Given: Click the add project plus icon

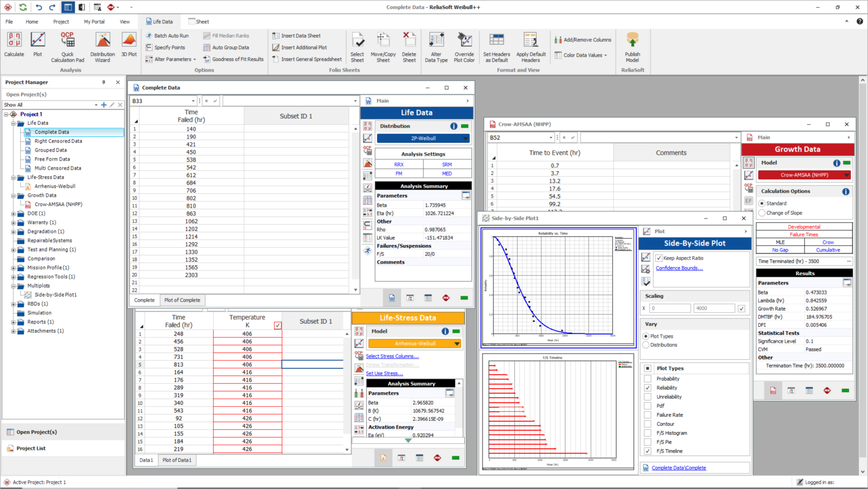Looking at the screenshot, I should pos(104,105).
